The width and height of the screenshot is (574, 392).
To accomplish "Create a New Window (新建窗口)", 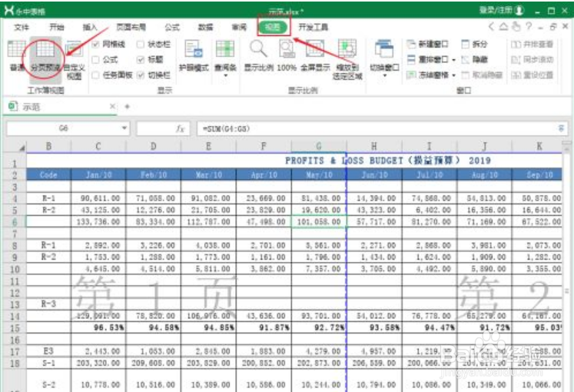I will pos(427,45).
